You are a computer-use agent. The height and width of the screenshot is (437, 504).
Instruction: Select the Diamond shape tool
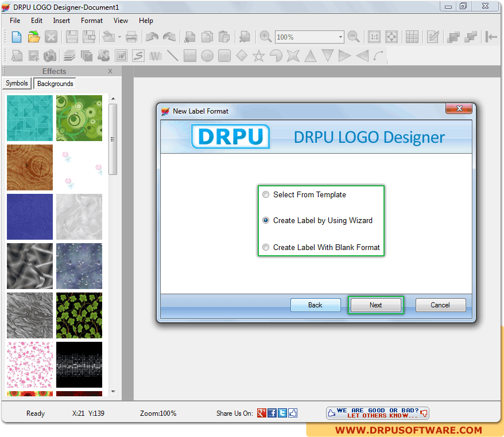coord(242,56)
